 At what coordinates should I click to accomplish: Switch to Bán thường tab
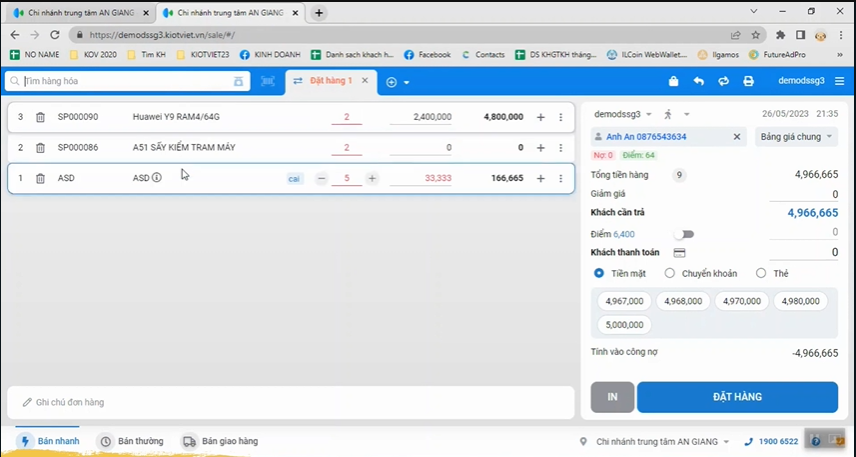pos(132,441)
